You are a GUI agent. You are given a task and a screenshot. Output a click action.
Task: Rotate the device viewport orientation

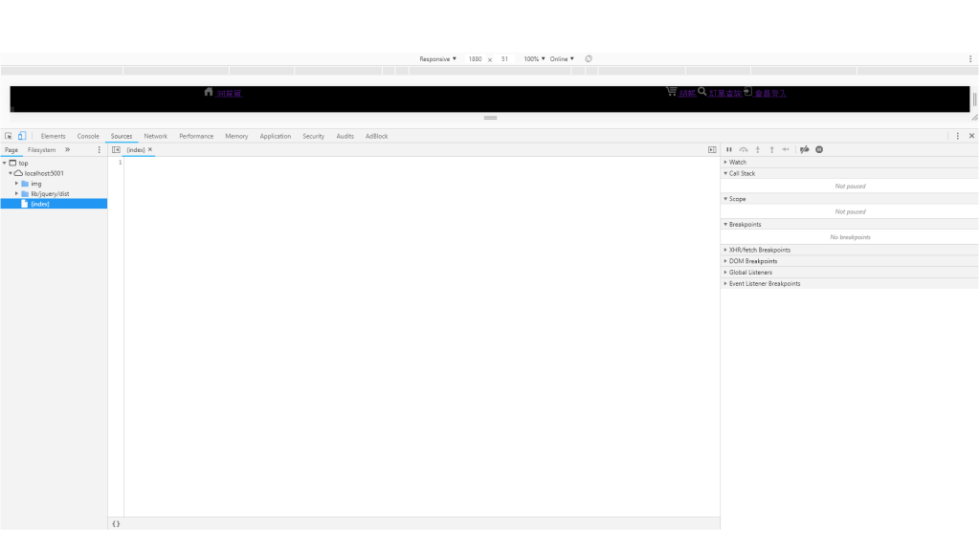click(x=589, y=58)
